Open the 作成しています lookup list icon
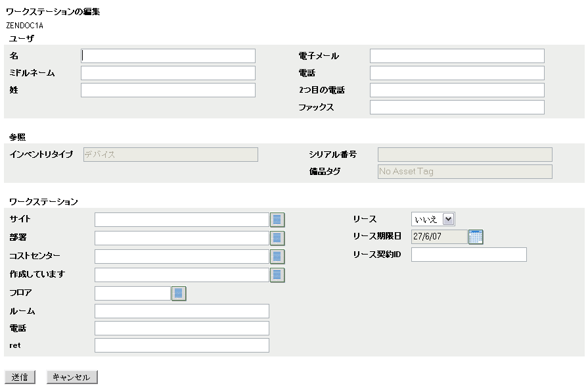Image resolution: width=588 pixels, height=392 pixels. coord(277,275)
